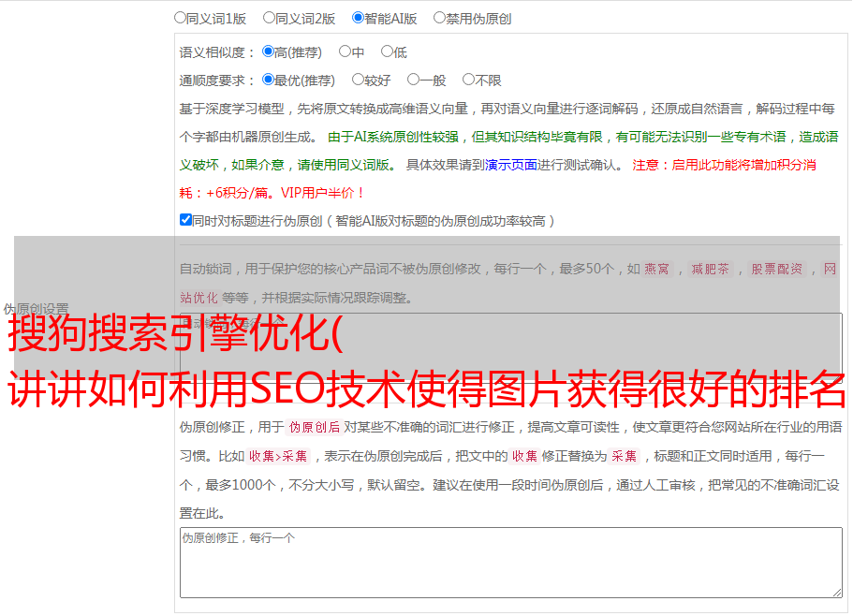The image size is (853, 616).
Task: Click into the 伪原创修正 textarea
Action: click(x=511, y=563)
